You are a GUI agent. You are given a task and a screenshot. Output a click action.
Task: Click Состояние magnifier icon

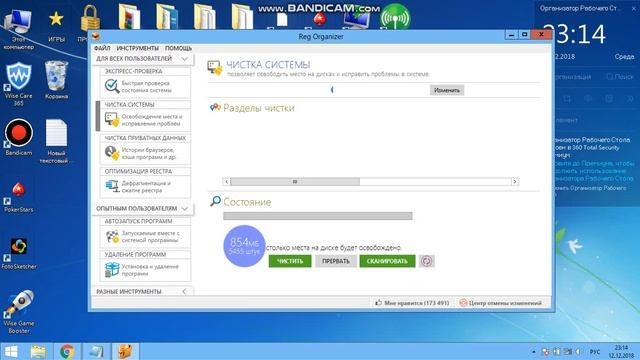point(215,201)
